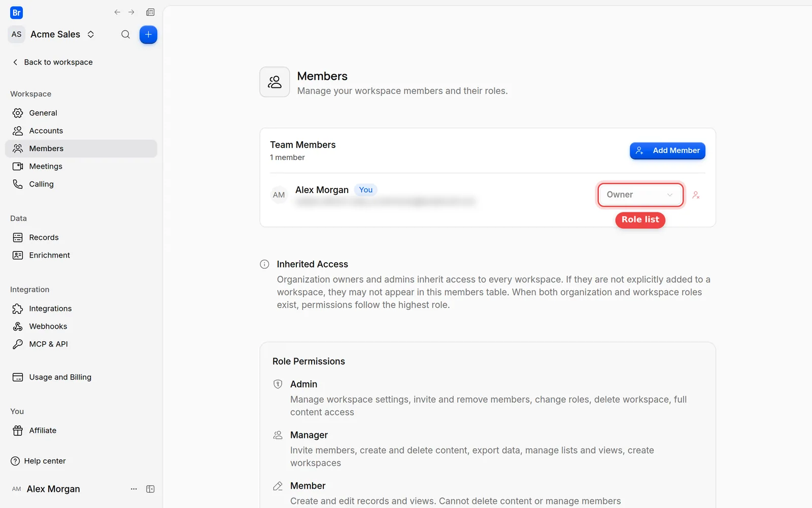This screenshot has width=812, height=508.
Task: Click the Members header people icon
Action: click(x=275, y=82)
